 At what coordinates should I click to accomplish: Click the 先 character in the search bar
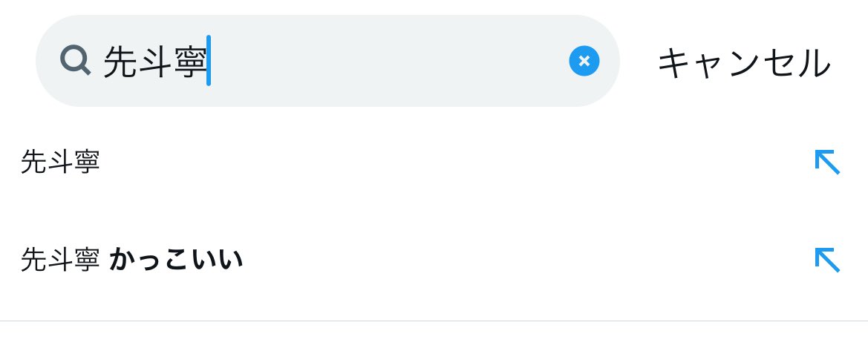(x=120, y=62)
